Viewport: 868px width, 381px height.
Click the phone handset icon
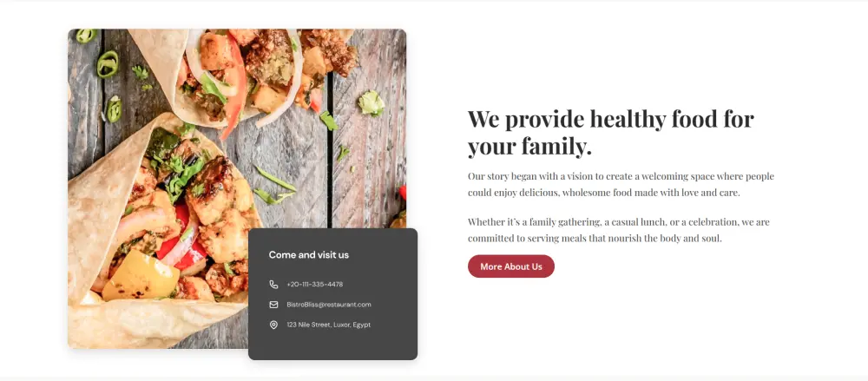tap(273, 284)
